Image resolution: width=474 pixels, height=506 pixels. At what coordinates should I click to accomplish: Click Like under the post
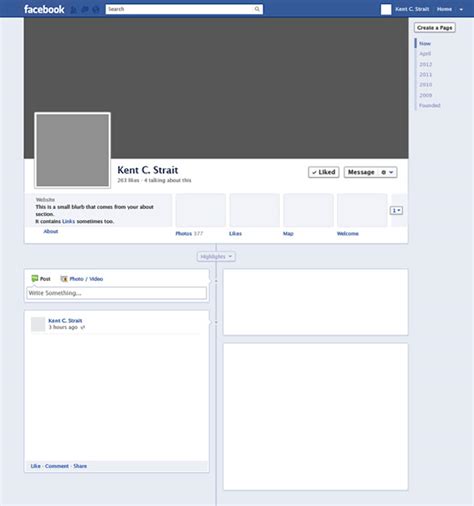click(36, 466)
